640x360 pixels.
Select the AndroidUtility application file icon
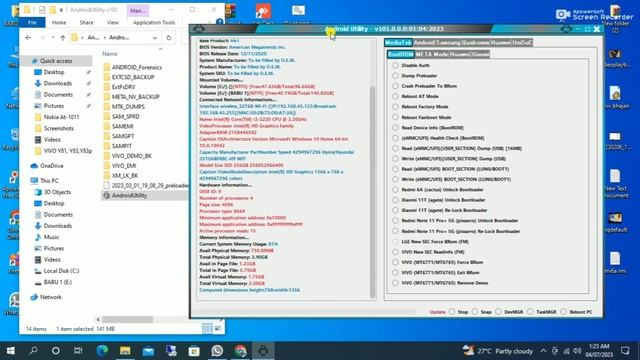click(x=107, y=196)
